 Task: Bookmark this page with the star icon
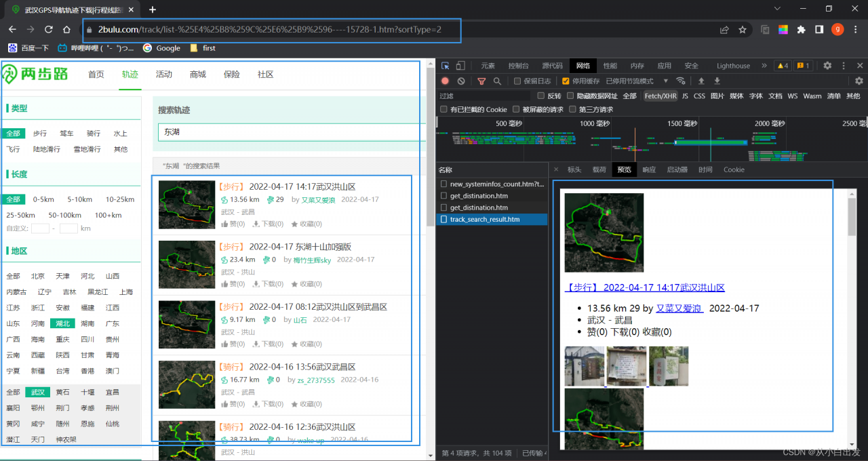coord(743,30)
